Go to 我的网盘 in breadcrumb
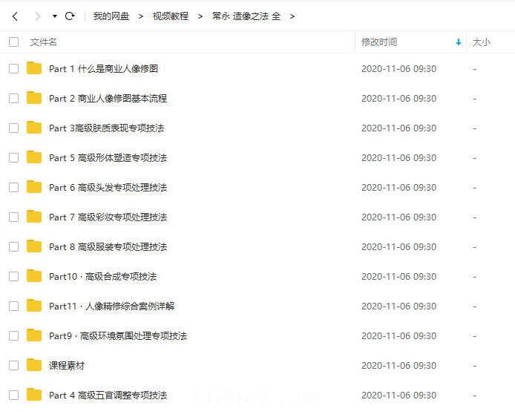The height and width of the screenshot is (420, 515). (111, 16)
